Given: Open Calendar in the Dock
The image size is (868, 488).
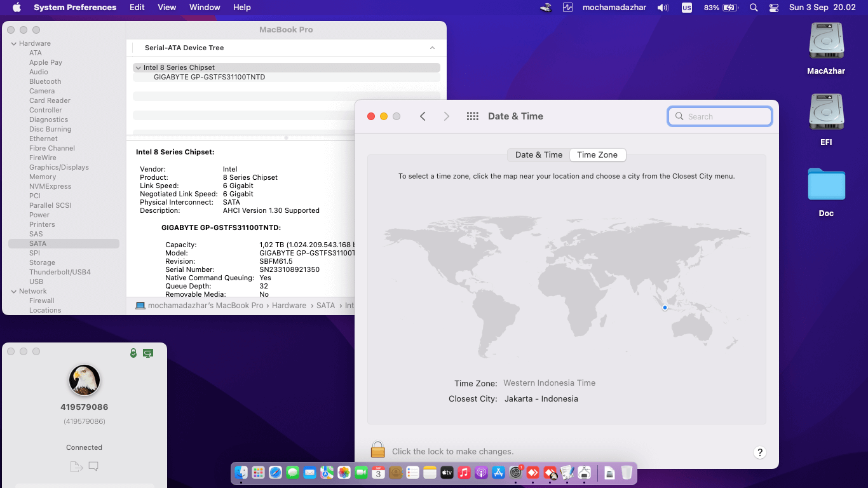Looking at the screenshot, I should pyautogui.click(x=378, y=473).
